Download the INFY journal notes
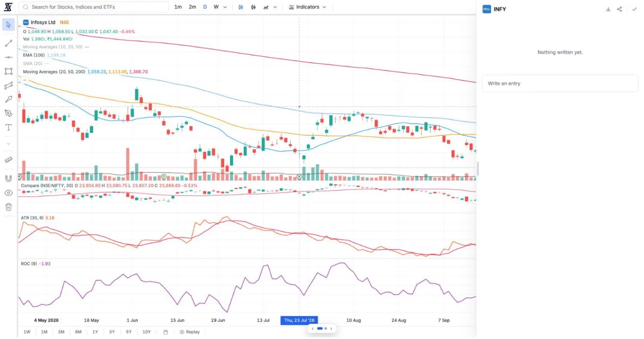The image size is (644, 339). click(x=608, y=9)
